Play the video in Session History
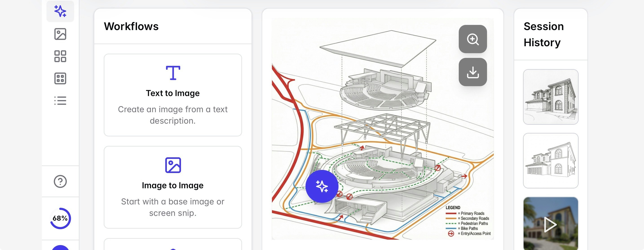The height and width of the screenshot is (250, 644). [551, 224]
